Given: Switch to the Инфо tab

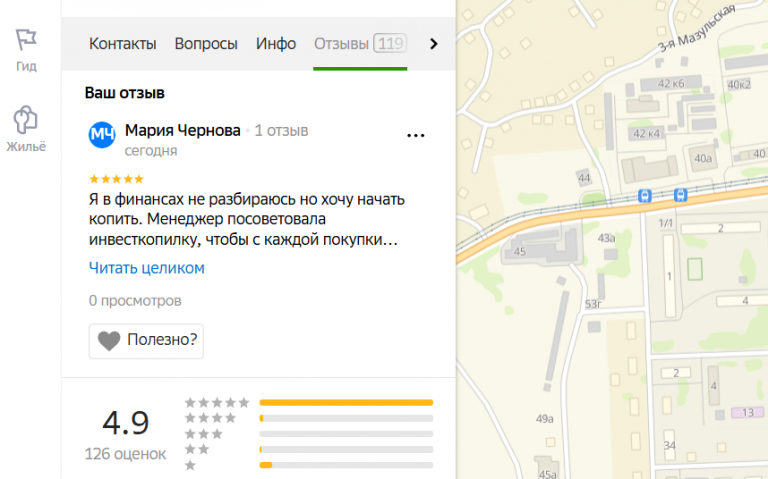Looking at the screenshot, I should coord(276,44).
